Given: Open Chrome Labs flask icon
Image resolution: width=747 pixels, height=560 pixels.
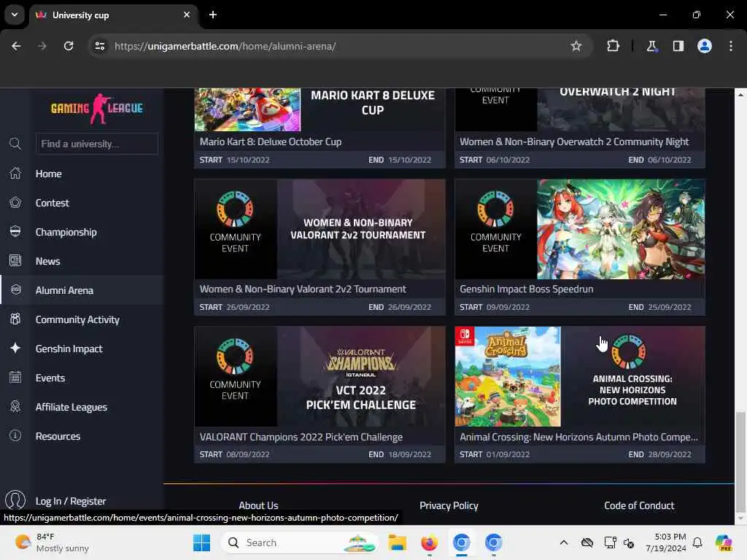Looking at the screenshot, I should click(x=651, y=46).
